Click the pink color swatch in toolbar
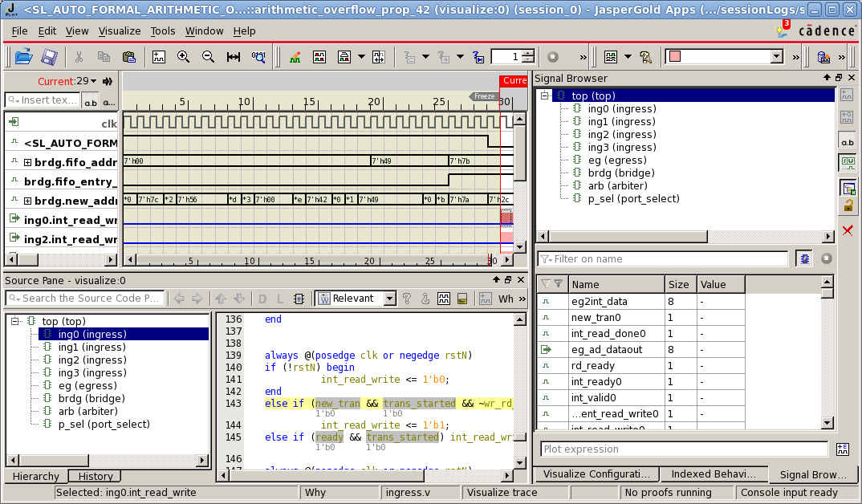This screenshot has height=504, width=862. tap(675, 57)
